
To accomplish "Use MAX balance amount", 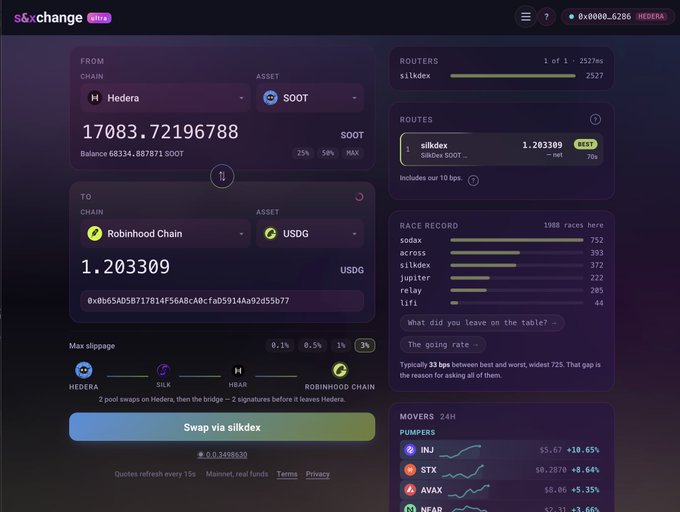I will [x=353, y=153].
